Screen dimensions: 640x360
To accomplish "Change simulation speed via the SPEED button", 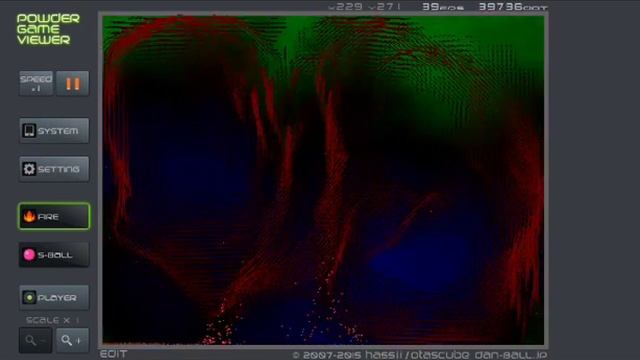I will click(x=36, y=84).
